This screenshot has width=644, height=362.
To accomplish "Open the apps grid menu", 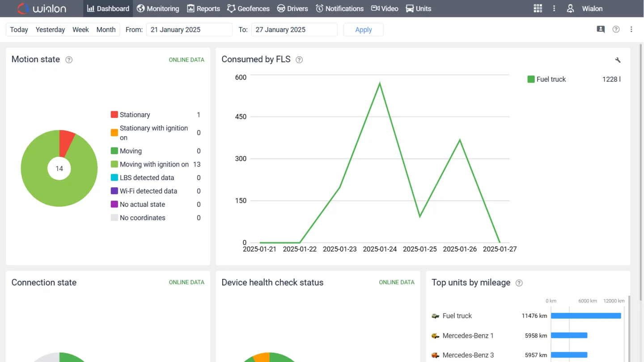I will tap(538, 8).
